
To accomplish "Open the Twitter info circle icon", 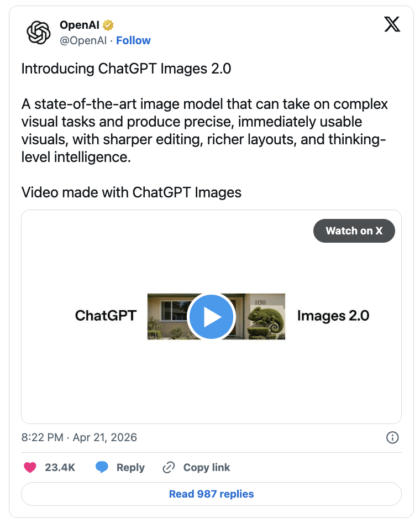I will 392,437.
